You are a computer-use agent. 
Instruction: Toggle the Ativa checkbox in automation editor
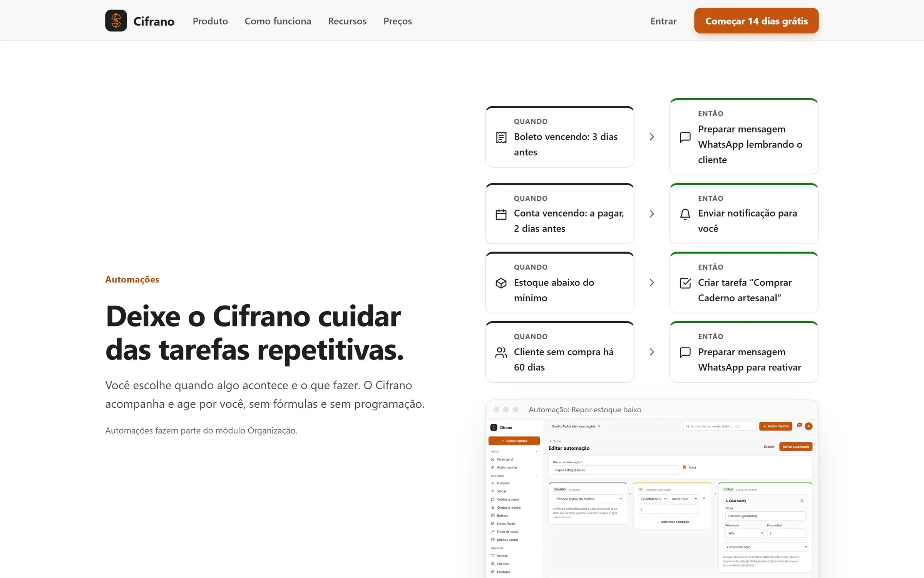tap(685, 467)
